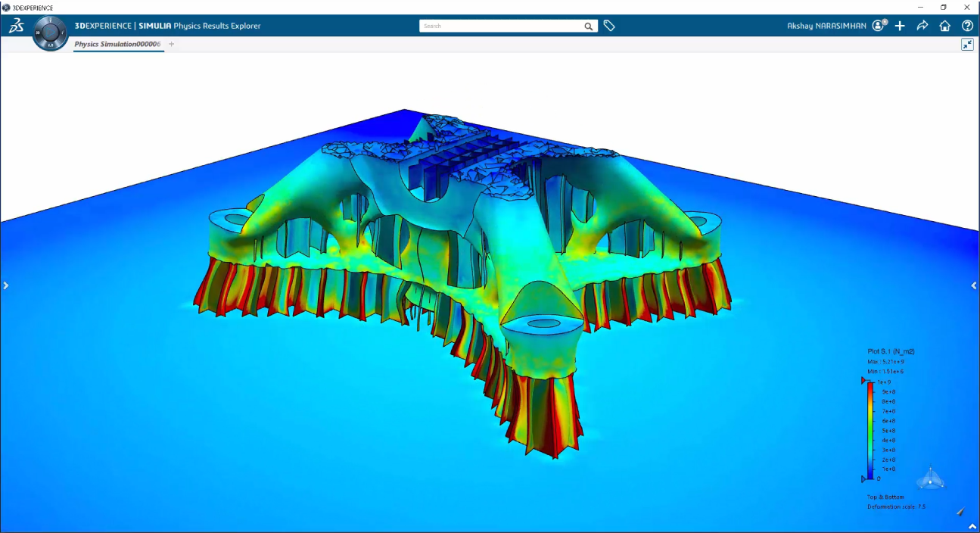Toggle the collapse fullscreen view button

pos(967,45)
